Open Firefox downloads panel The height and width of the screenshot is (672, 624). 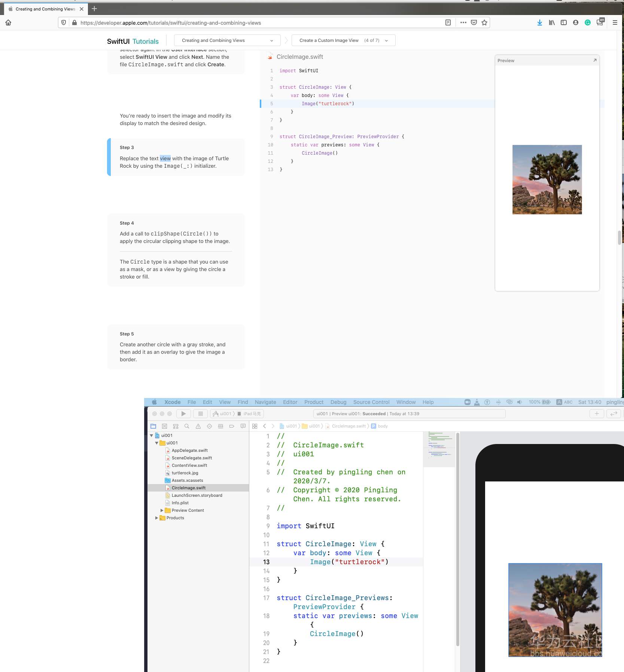539,22
